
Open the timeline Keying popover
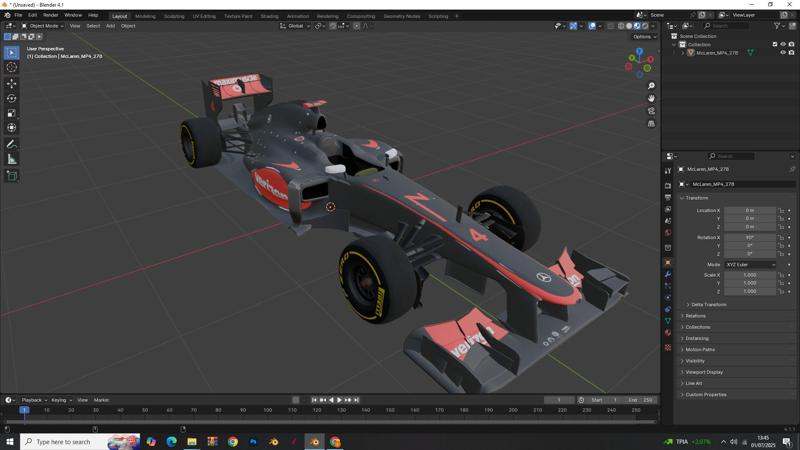click(61, 400)
